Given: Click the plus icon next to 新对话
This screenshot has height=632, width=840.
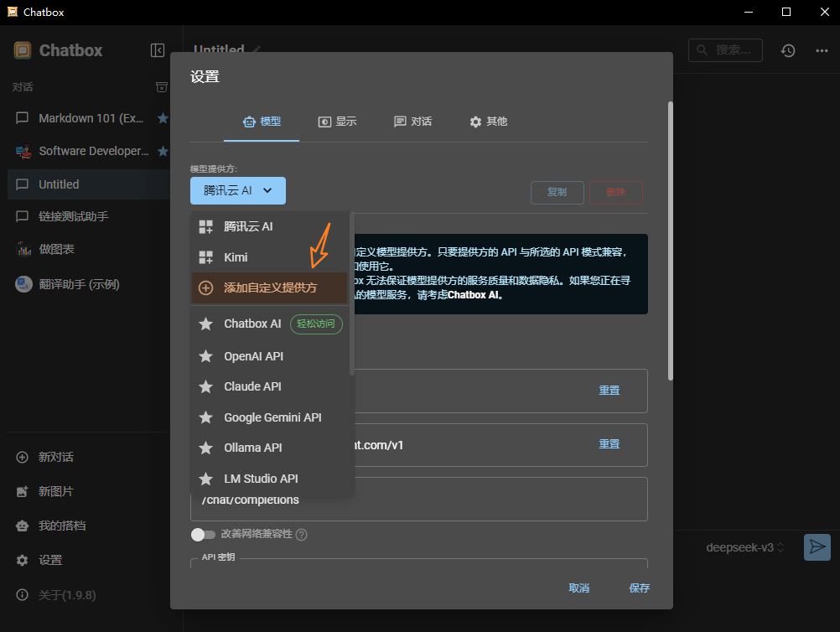Looking at the screenshot, I should click(22, 457).
